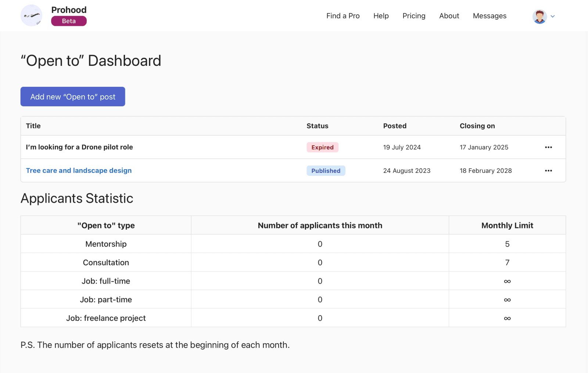Click the Published status badge

click(326, 171)
